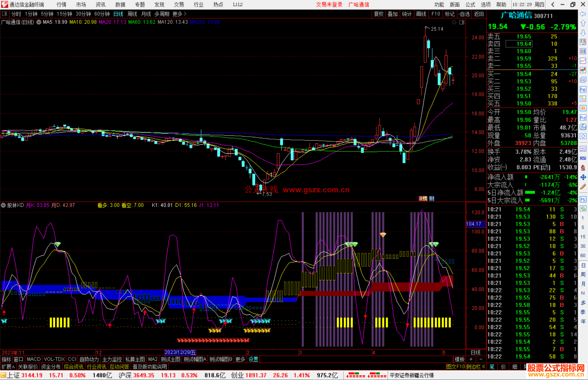Click the candlestick chart icon in sidebar
Image resolution: width=588 pixels, height=380 pixels.
[x=583, y=70]
